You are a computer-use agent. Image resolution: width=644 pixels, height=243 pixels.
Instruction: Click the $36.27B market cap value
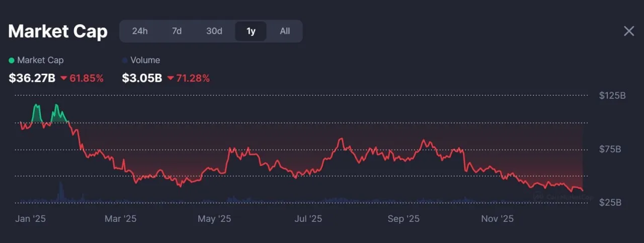[x=32, y=78]
